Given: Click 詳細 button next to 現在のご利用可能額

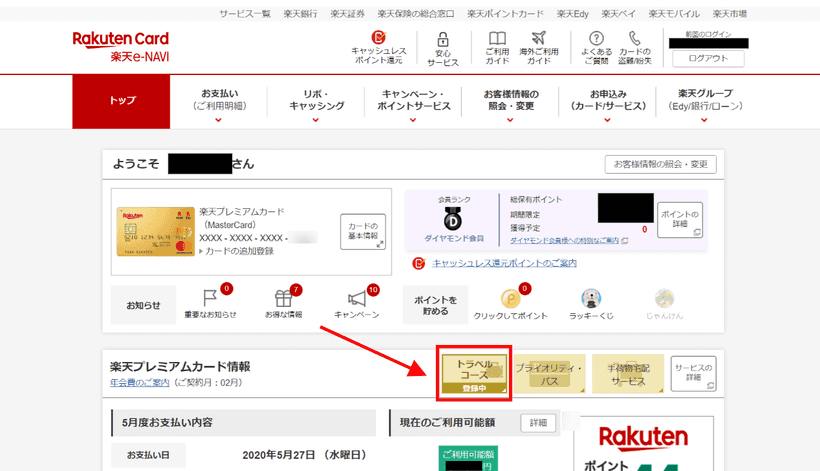Looking at the screenshot, I should [538, 423].
